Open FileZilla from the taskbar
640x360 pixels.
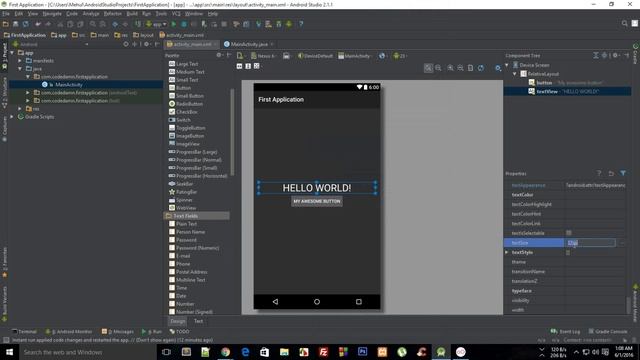tap(323, 352)
